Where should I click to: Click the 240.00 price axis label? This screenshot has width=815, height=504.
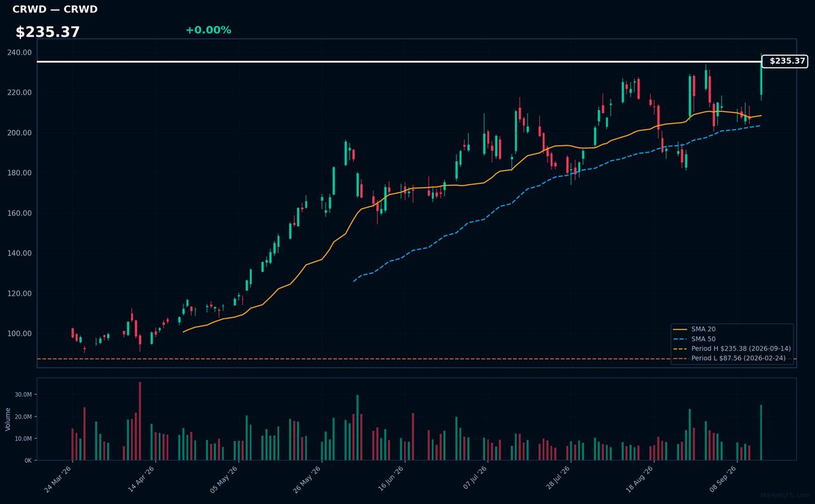20,52
